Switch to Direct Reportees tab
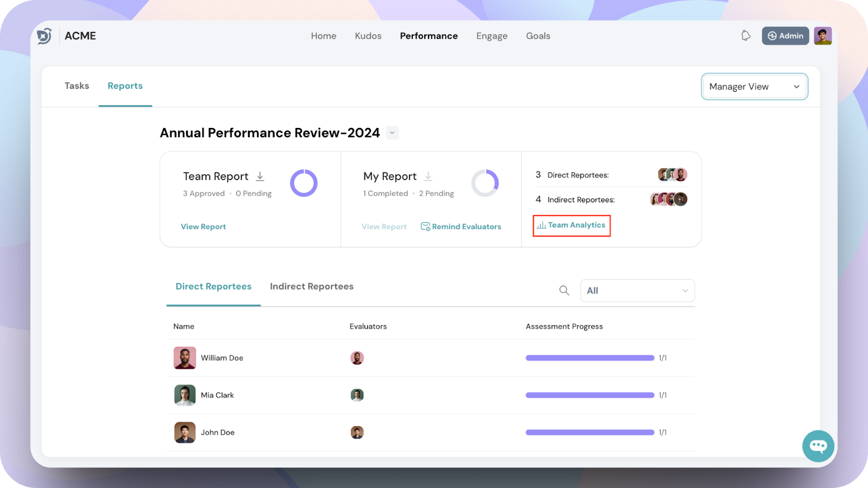Viewport: 868px width, 488px height. pos(214,286)
